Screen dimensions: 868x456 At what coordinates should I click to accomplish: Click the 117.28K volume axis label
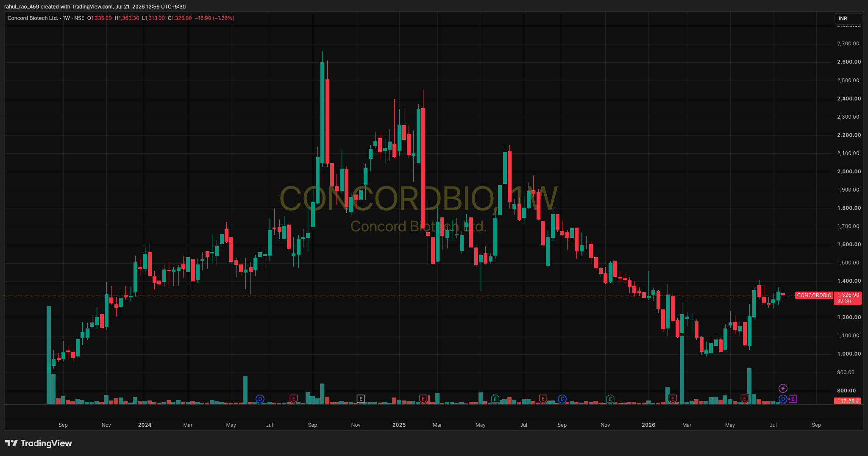[848, 401]
